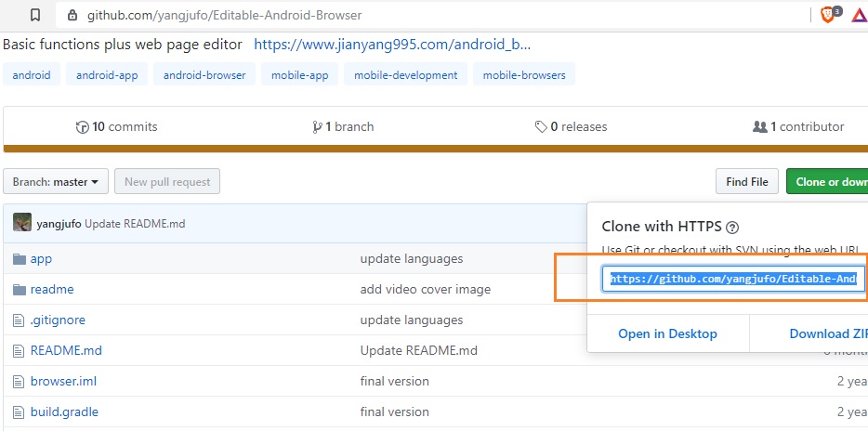868x431 pixels.
Task: Open the Branch: master dropdown
Action: click(x=56, y=181)
